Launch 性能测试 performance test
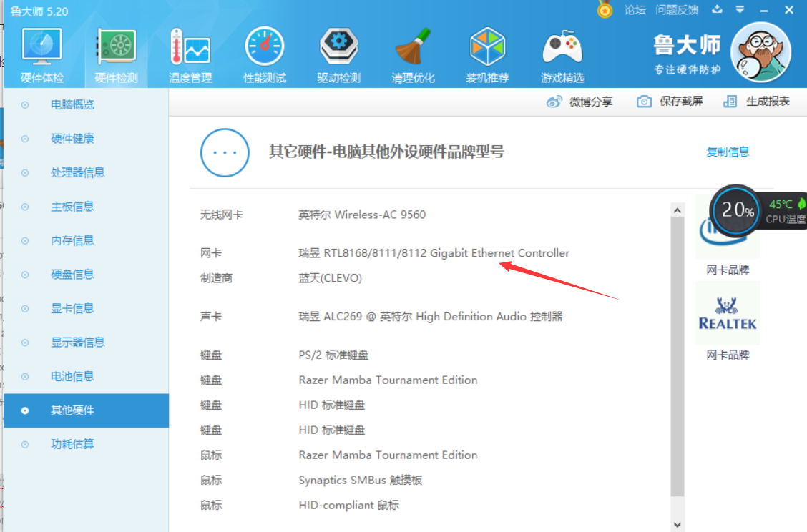 tap(265, 55)
